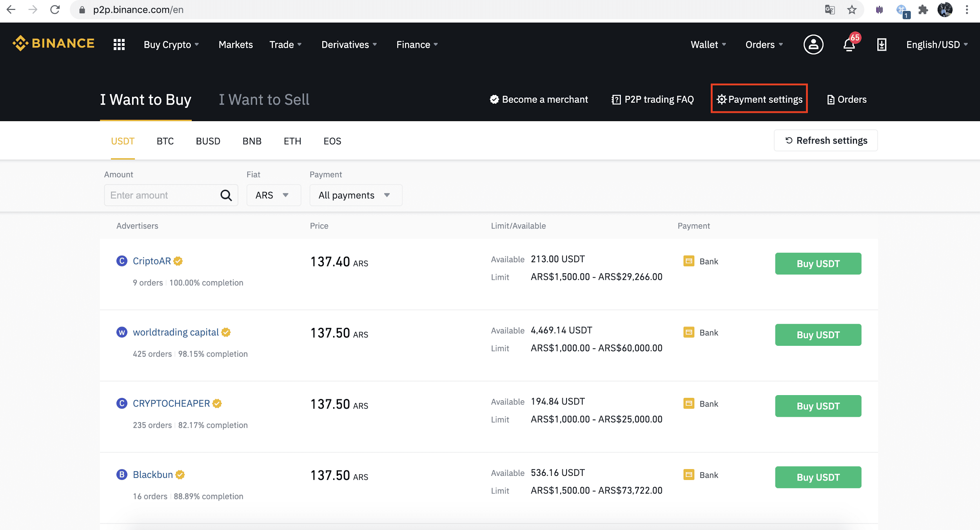Click the Bank payment icon in CriptoAR row
The height and width of the screenshot is (530, 980).
click(x=689, y=261)
